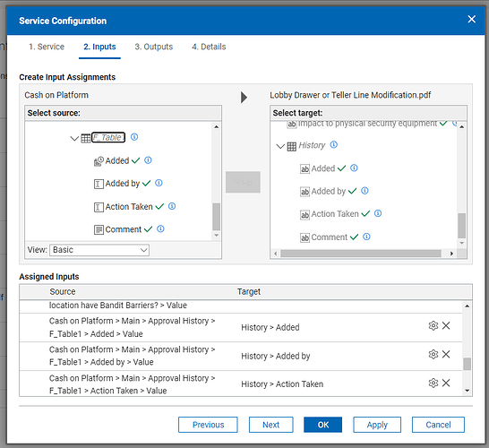Open settings gear for History > Added row
This screenshot has height=448, width=489.
click(433, 326)
